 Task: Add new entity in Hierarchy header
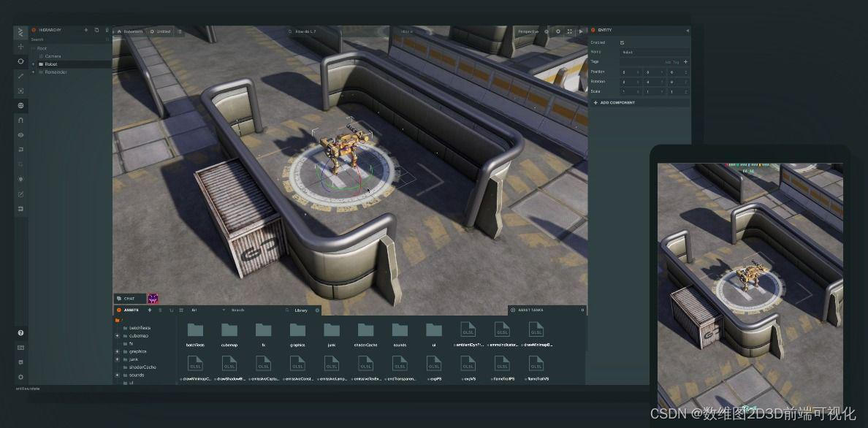pos(85,30)
